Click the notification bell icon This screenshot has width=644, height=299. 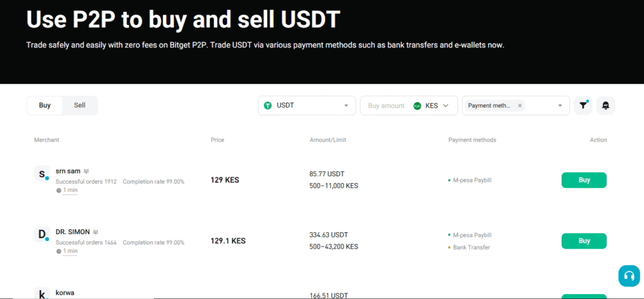click(605, 106)
